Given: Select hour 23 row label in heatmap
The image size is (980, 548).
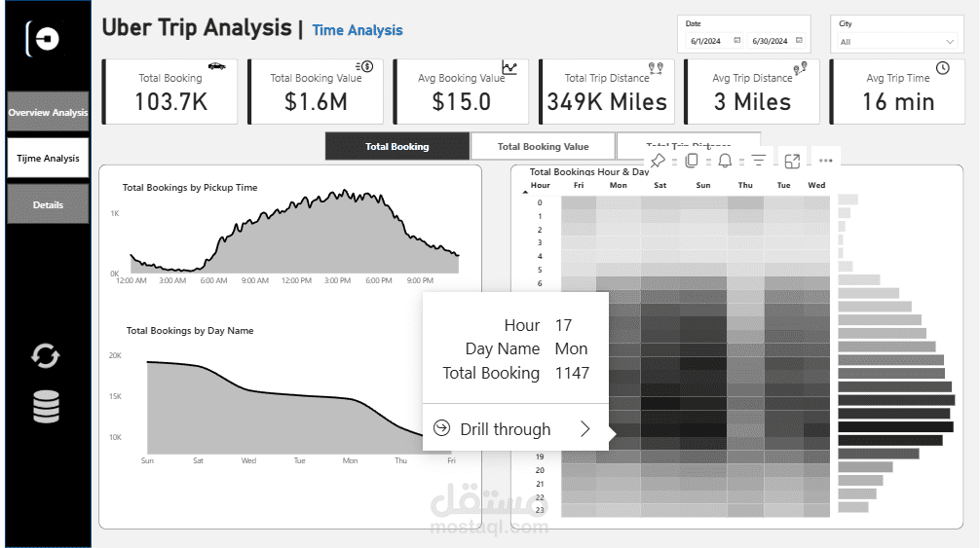Looking at the screenshot, I should 540,510.
